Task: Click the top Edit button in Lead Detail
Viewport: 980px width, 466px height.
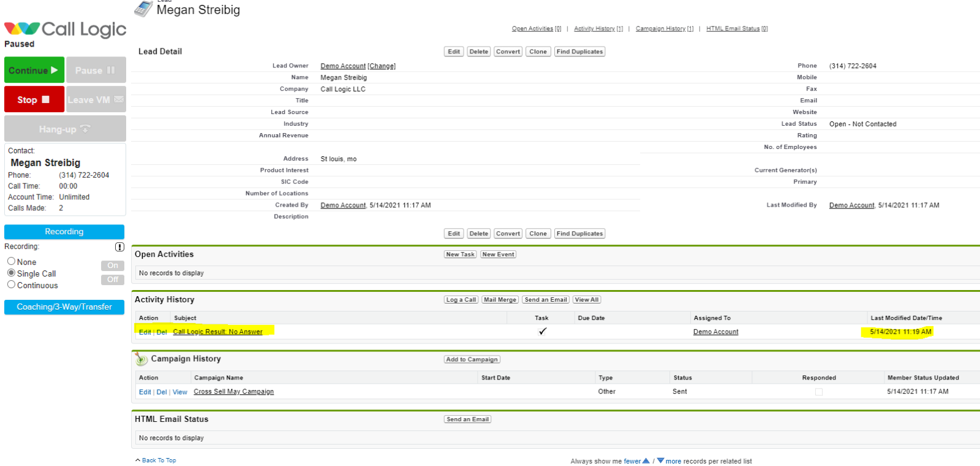Action: click(x=454, y=52)
